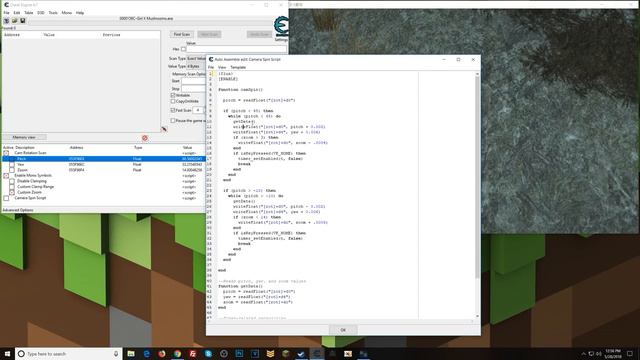Open Cheat Engine Edit menu
Image resolution: width=640 pixels, height=360 pixels.
[17, 13]
